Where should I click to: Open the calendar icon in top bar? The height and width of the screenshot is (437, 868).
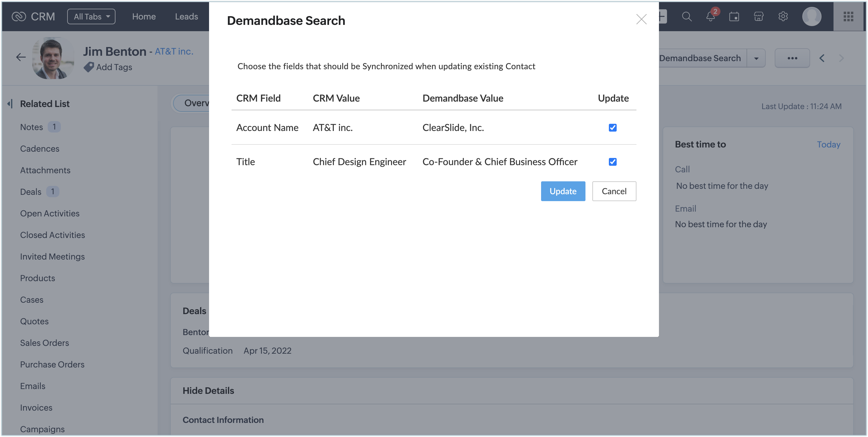[734, 16]
